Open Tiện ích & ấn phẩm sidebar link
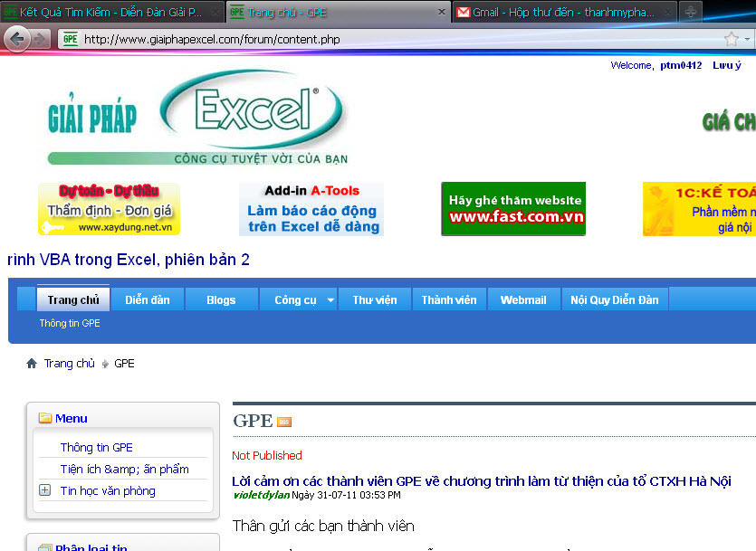The width and height of the screenshot is (756, 551). 124,470
